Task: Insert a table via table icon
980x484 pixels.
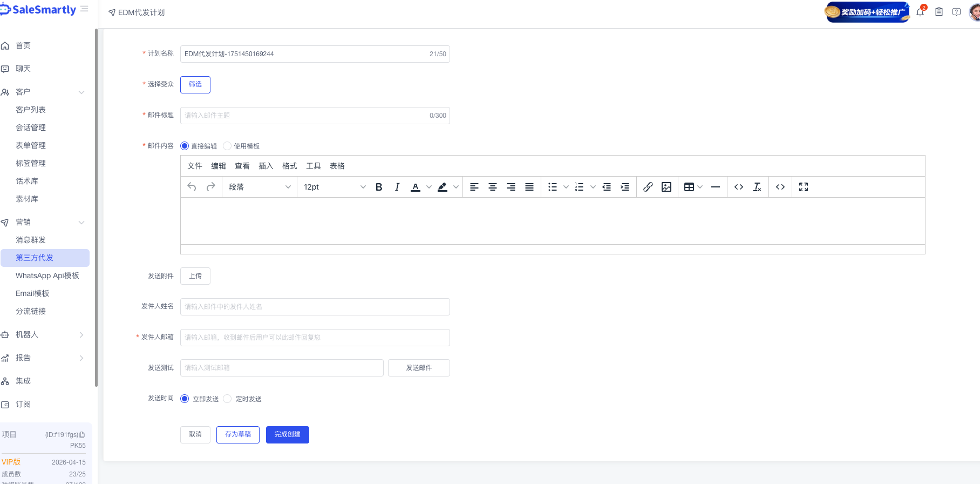Action: (689, 187)
